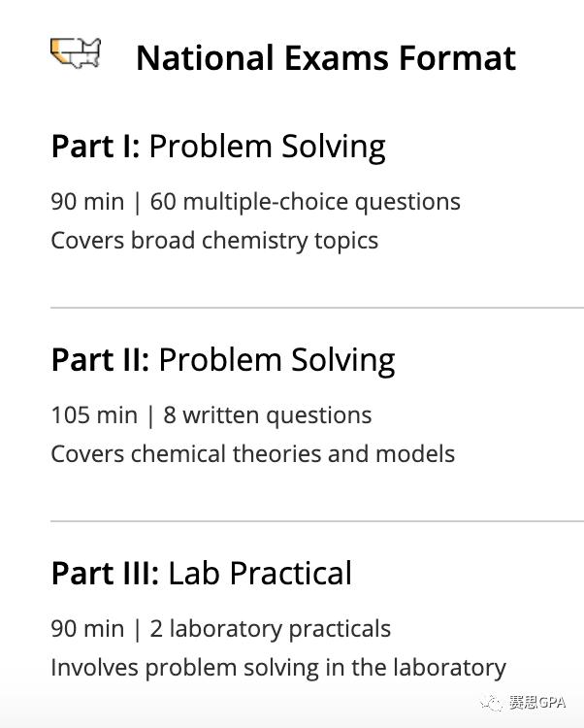Select the 105 min 8 written questions line
The height and width of the screenshot is (728, 584).
(211, 415)
